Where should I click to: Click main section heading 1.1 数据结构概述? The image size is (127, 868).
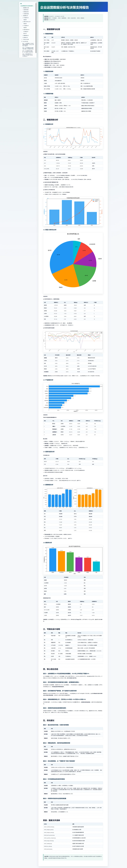click(x=48, y=34)
